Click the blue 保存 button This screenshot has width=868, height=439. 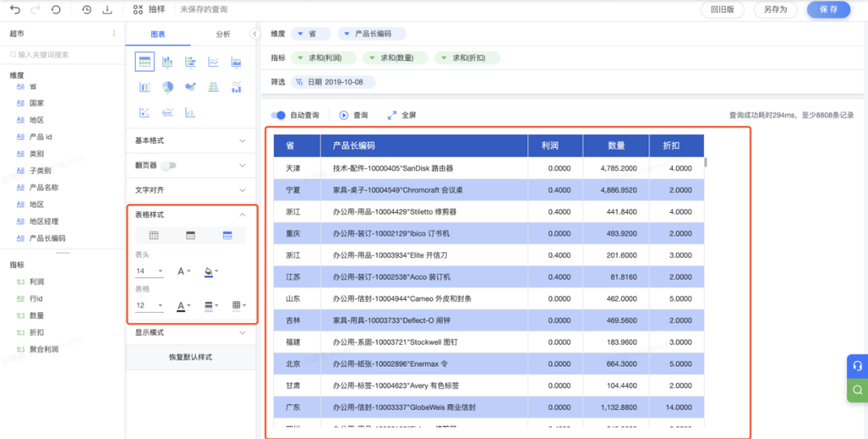tap(828, 10)
